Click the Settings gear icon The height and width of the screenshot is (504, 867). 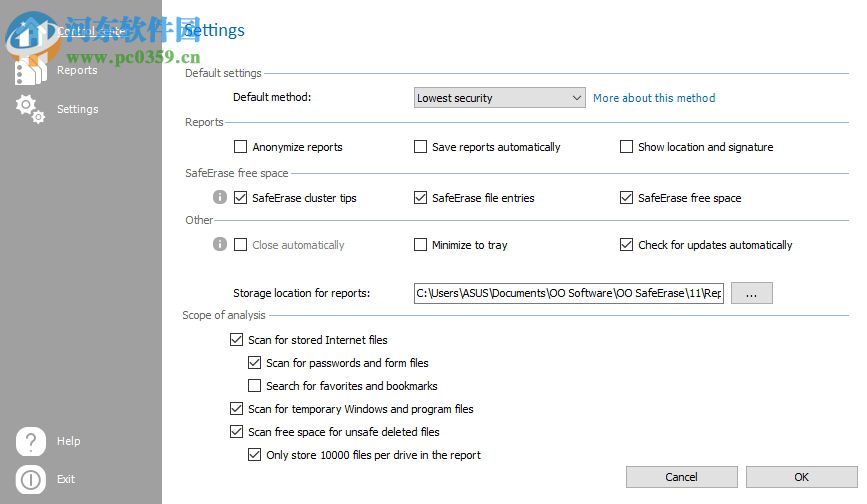[31, 109]
